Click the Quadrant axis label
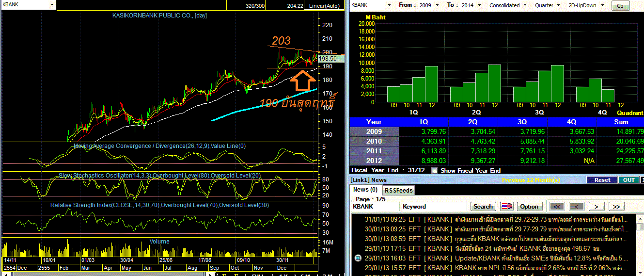Screen dimensions: 644x276 point(630,113)
